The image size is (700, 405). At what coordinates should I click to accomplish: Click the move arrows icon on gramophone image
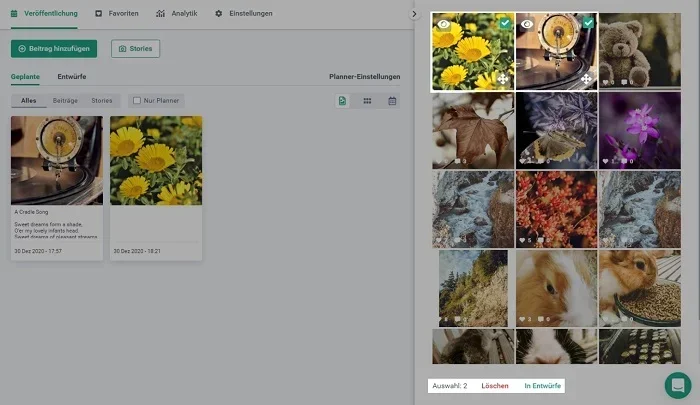586,78
